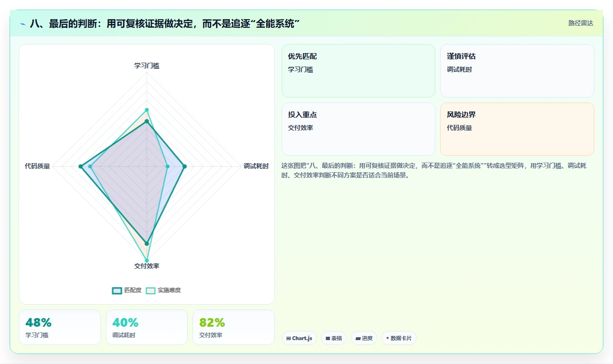
Task: Click the 匹配度 data point on 代码质量 axis
Action: tap(80, 166)
